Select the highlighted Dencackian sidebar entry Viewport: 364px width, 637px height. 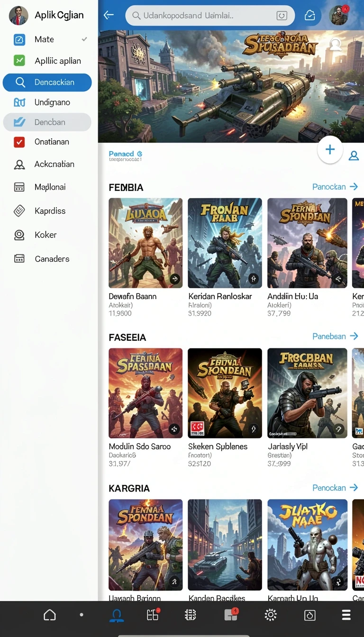[47, 82]
